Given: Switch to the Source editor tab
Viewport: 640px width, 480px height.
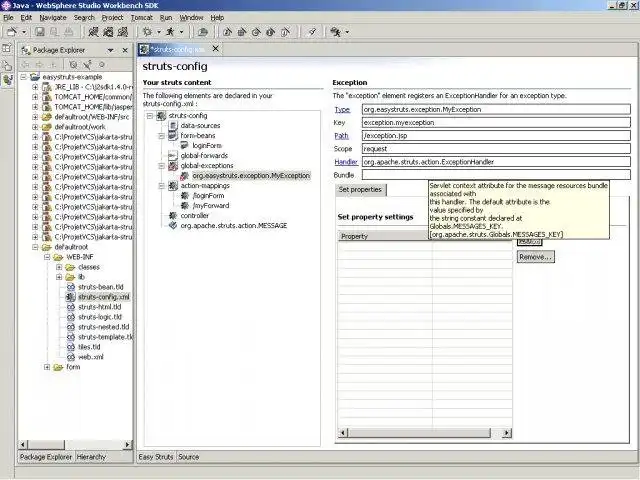Looking at the screenshot, I should [189, 457].
